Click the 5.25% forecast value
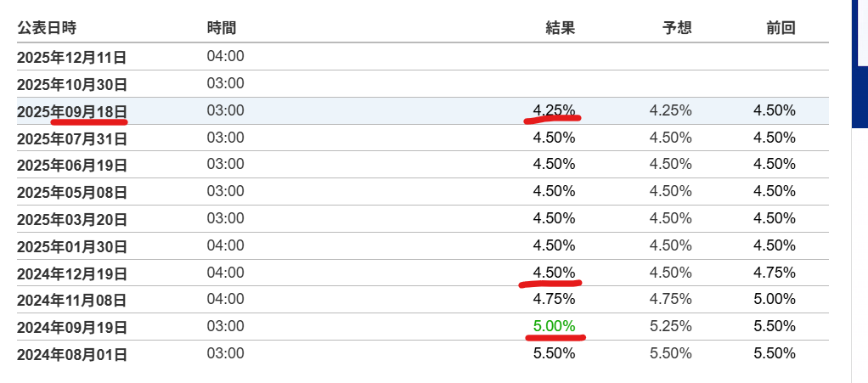 pyautogui.click(x=671, y=326)
